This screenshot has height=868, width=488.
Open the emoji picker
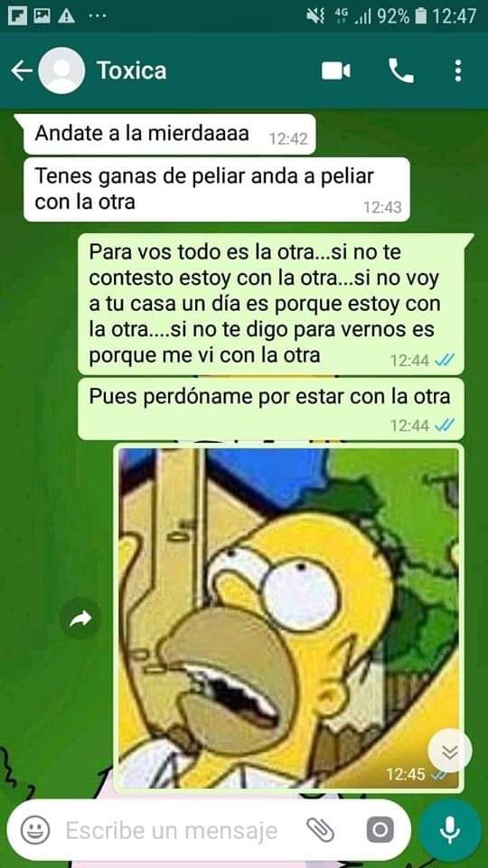pos(35,830)
